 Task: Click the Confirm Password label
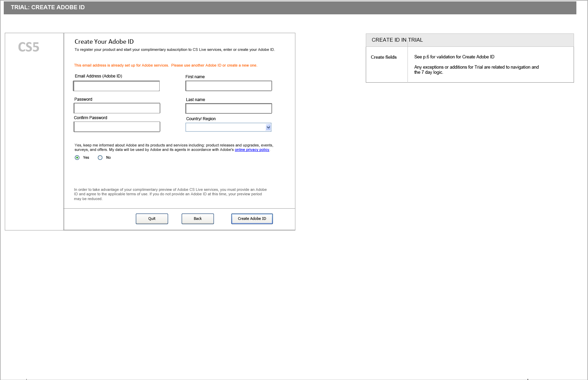pyautogui.click(x=91, y=118)
